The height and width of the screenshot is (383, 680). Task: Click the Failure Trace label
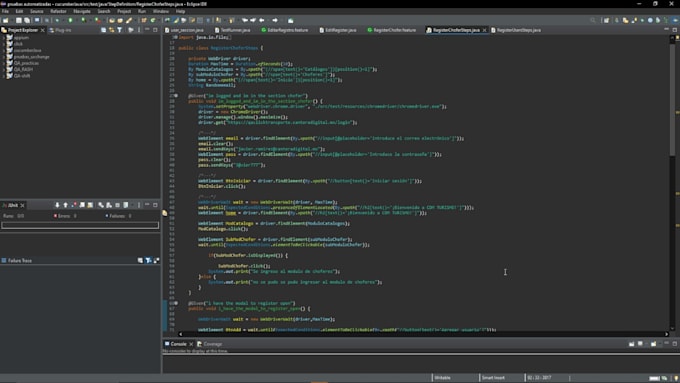[20, 261]
